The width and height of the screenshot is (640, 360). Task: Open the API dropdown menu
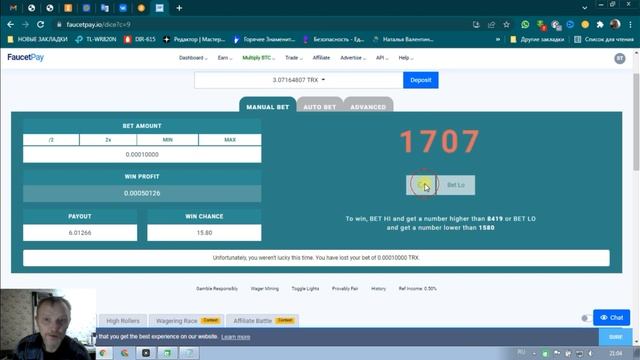(382, 58)
